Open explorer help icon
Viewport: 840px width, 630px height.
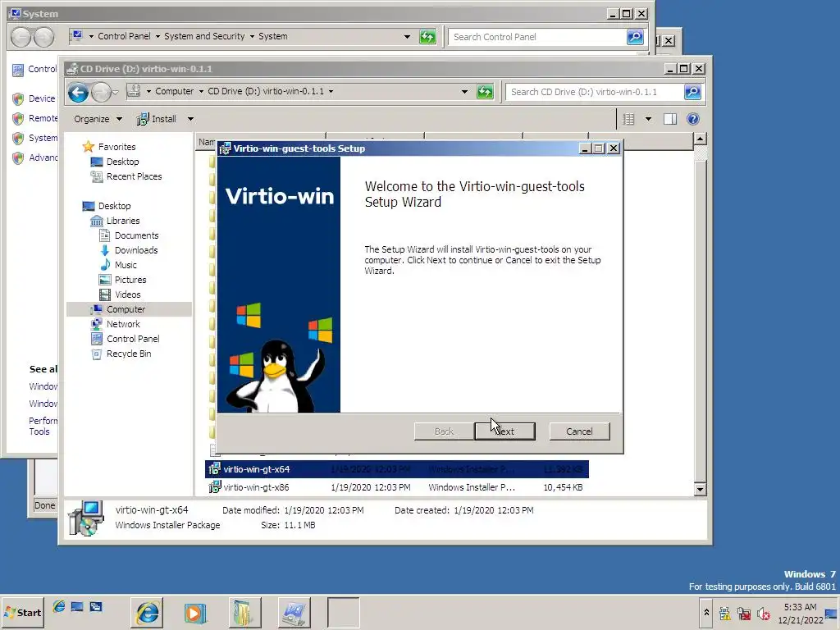(x=692, y=119)
